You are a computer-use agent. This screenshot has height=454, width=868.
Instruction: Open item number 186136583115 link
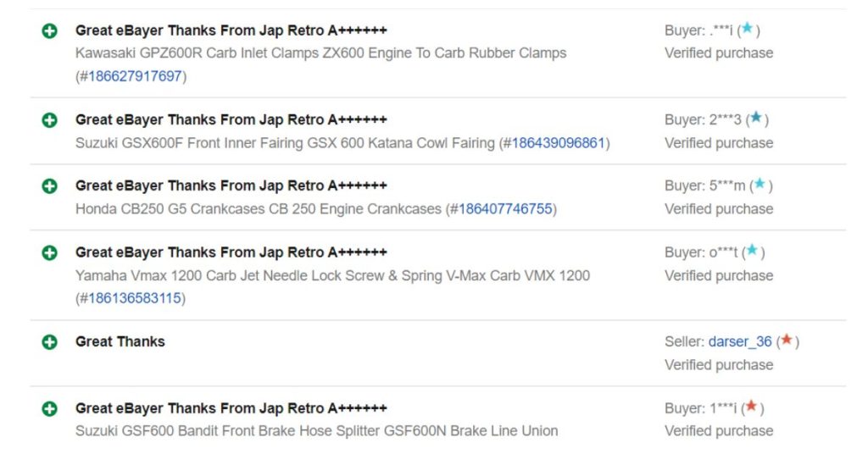click(x=135, y=299)
